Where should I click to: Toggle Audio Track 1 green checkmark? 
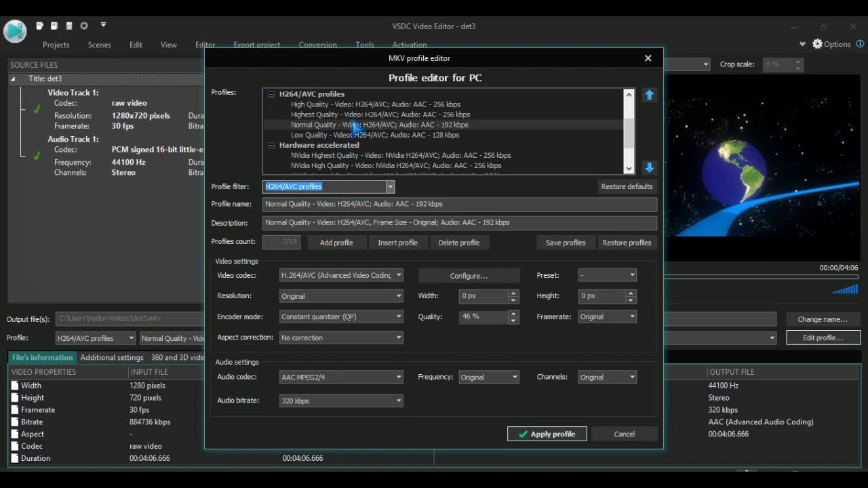pyautogui.click(x=37, y=155)
